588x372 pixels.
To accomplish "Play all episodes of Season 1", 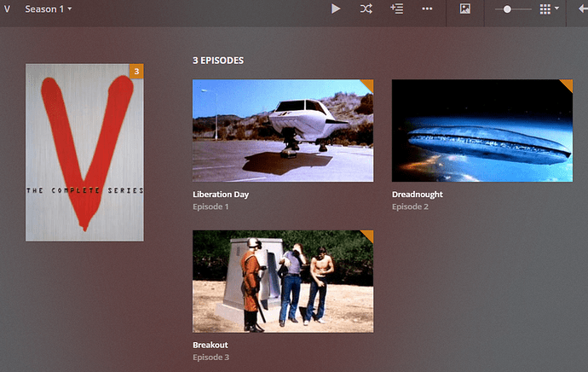I will (336, 9).
